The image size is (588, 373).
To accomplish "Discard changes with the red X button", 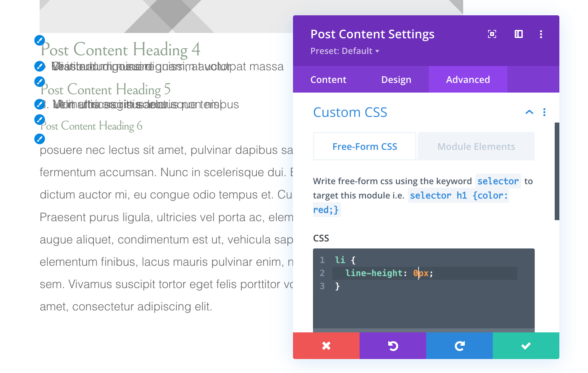I will pos(326,346).
